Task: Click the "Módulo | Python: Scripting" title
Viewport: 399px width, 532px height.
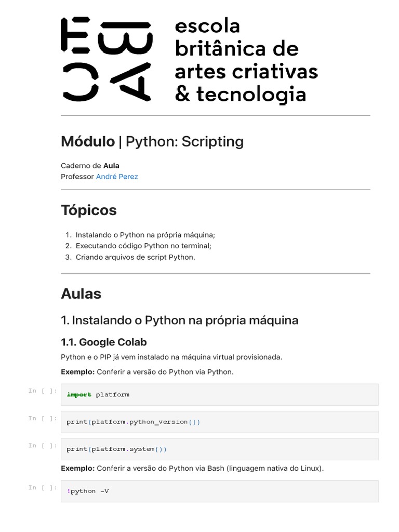Action: click(x=152, y=141)
